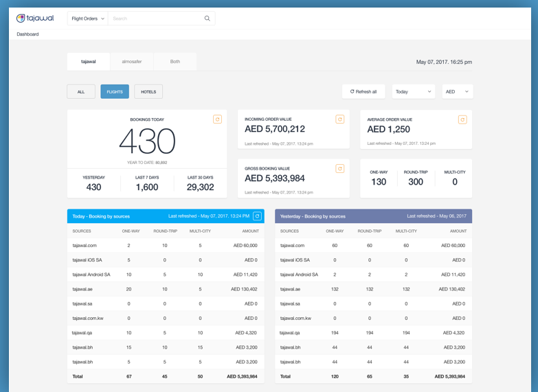This screenshot has width=538, height=392.
Task: Refresh the Bookings Today card
Action: click(217, 119)
